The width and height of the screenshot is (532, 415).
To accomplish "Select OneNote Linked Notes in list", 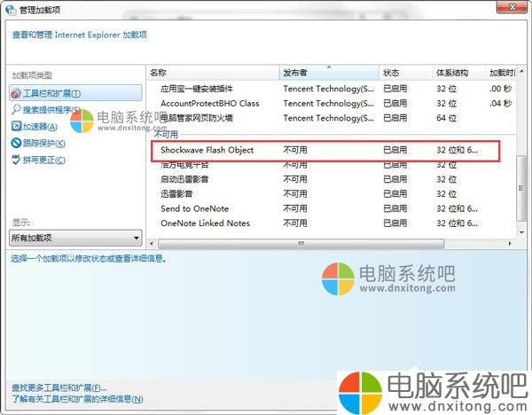I will [x=205, y=223].
